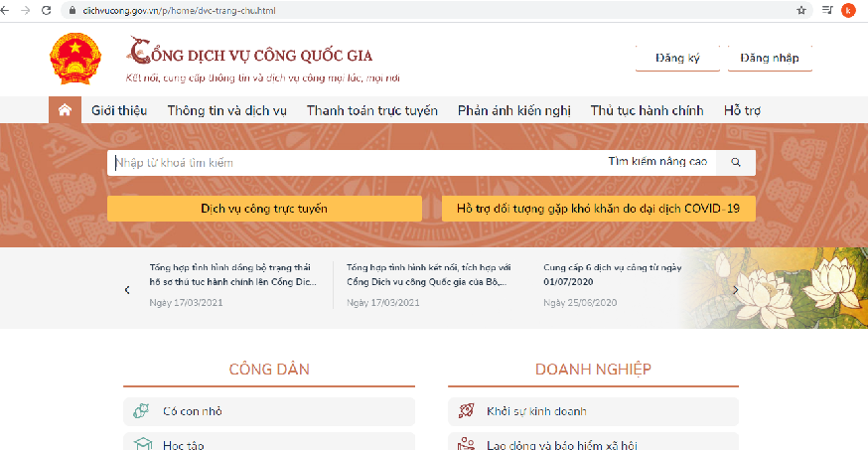The height and width of the screenshot is (450, 868).
Task: Go back with the browser back arrow
Action: coord(5,10)
